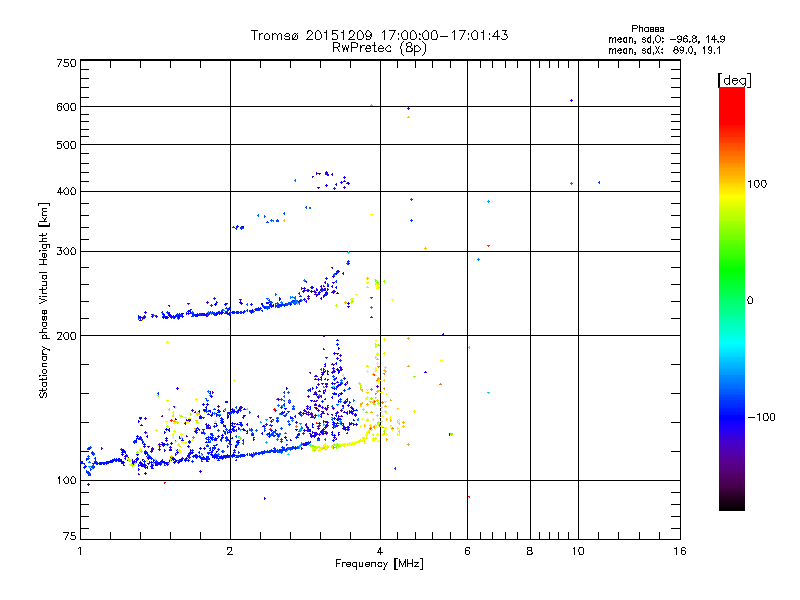Click the '[deg]' colorbar unit label
Viewport: 800px width, 600px height.
coord(734,80)
